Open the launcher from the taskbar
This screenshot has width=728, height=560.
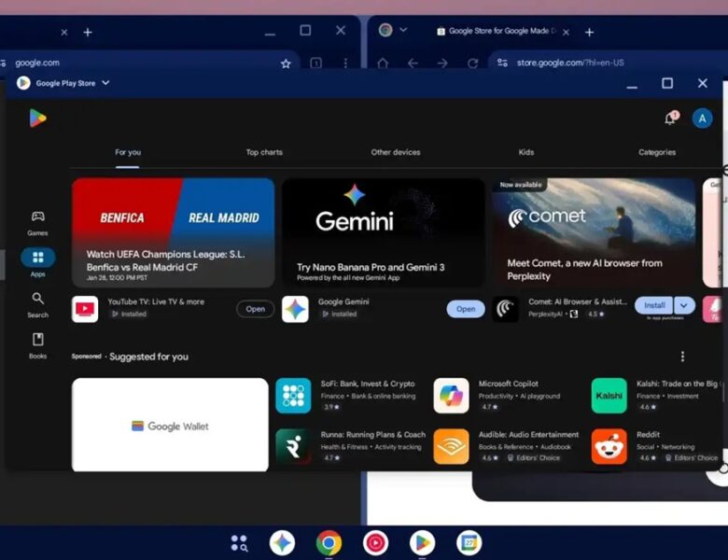point(239,543)
